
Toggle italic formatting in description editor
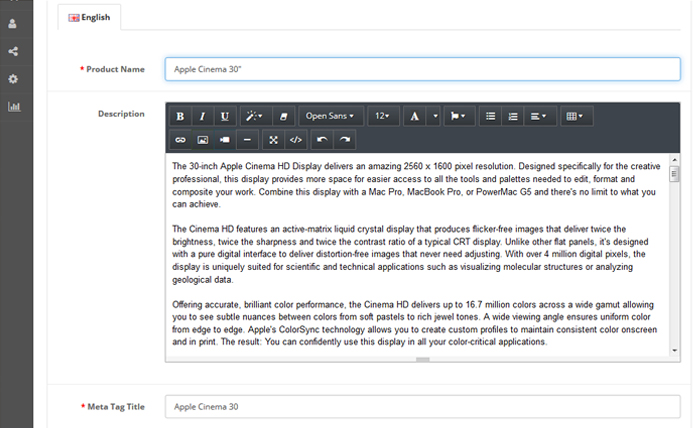[202, 116]
